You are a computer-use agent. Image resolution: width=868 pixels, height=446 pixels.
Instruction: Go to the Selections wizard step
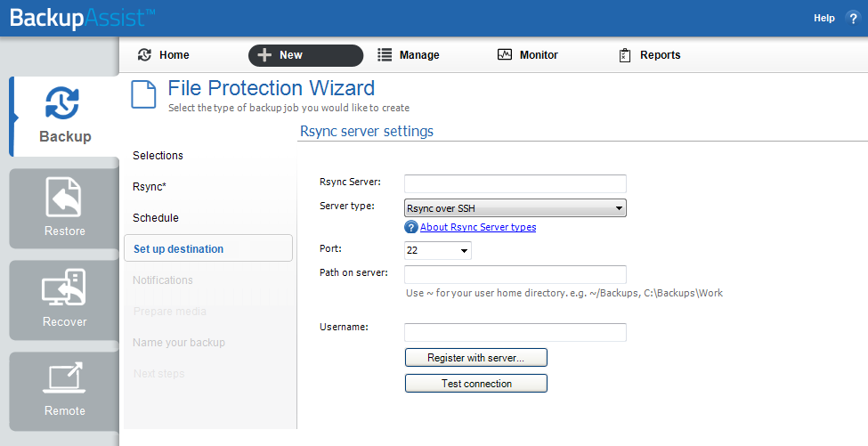coord(158,156)
